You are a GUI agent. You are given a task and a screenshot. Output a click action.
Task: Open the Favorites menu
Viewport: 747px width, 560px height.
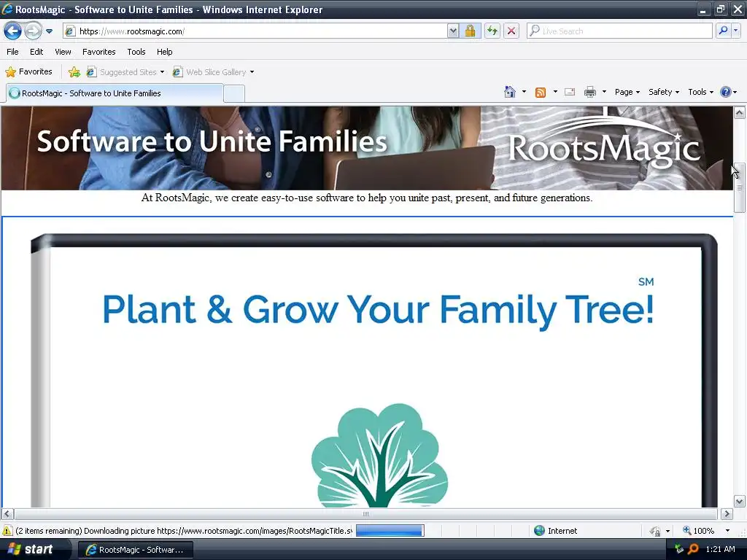click(x=98, y=52)
